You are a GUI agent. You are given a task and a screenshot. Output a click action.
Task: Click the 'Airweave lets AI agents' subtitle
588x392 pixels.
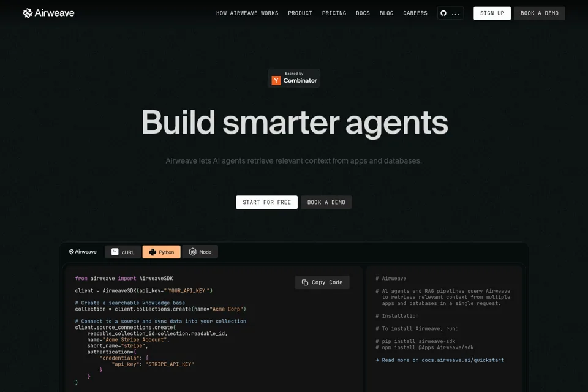coord(293,161)
